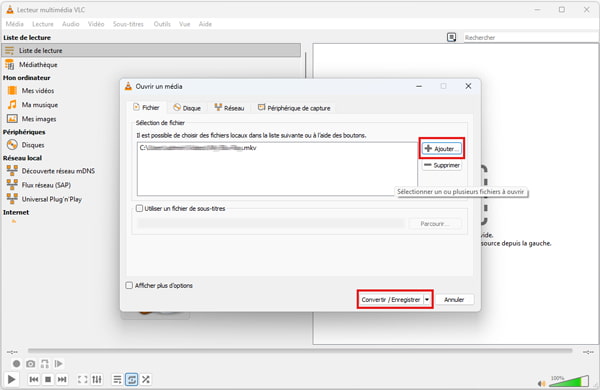Screen dimensions: 600x390
Task: Click the frame-by-frame icon
Action: 59,364
